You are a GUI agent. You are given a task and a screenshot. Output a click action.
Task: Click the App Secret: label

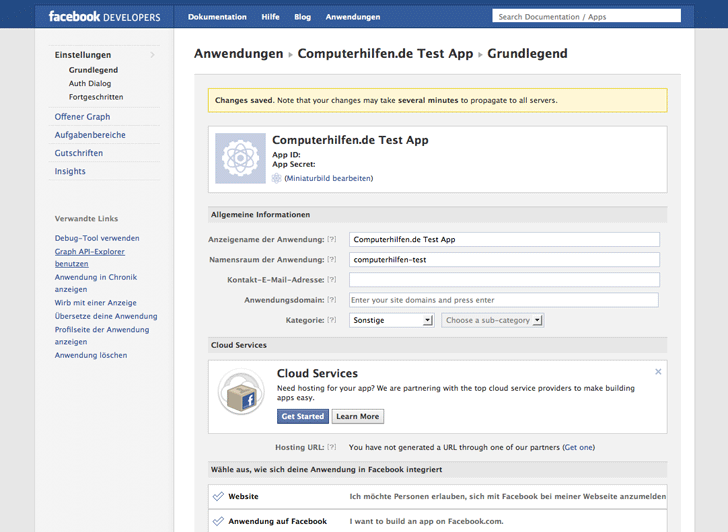(294, 164)
